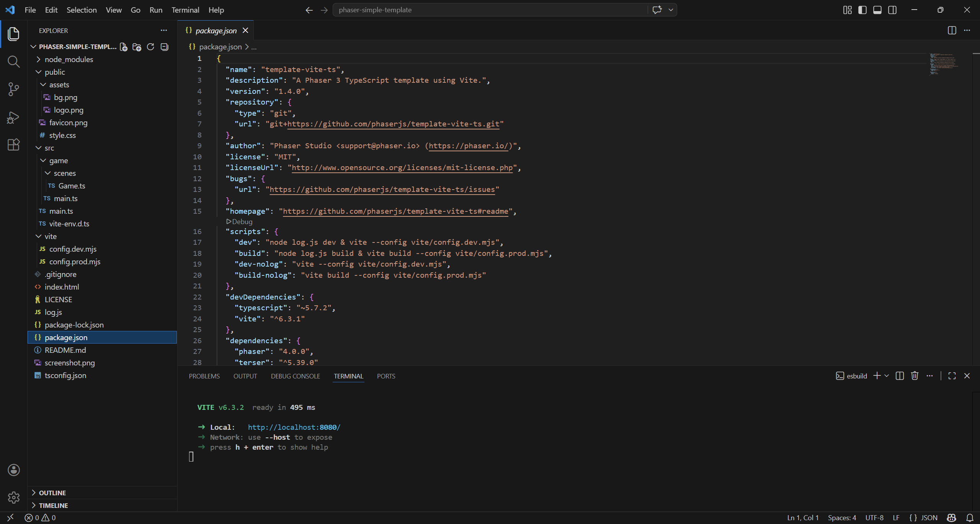Expand the OUTLINE section

(x=52, y=493)
